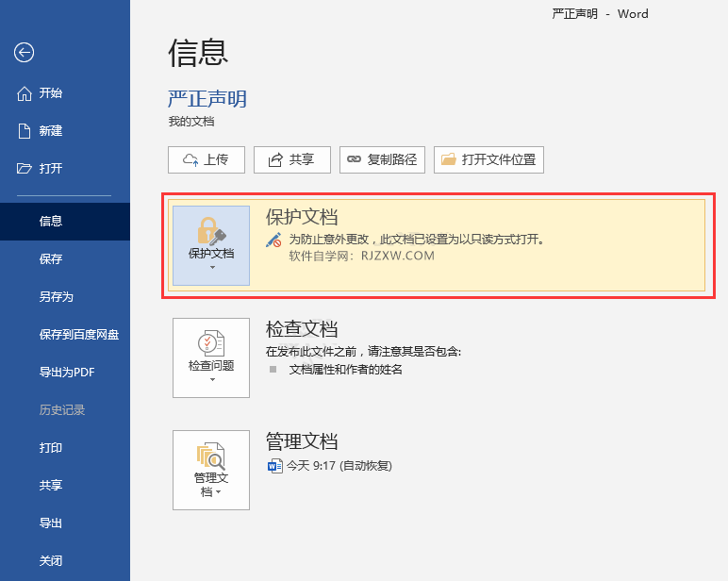
Task: Expand the 检查问题 dropdown arrow
Action: point(212,380)
